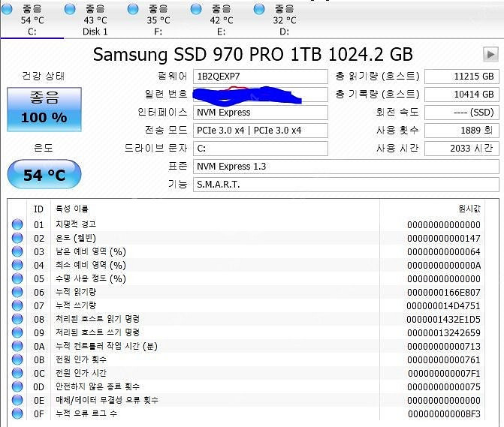Click the status orb for attribute 06

tap(17, 291)
